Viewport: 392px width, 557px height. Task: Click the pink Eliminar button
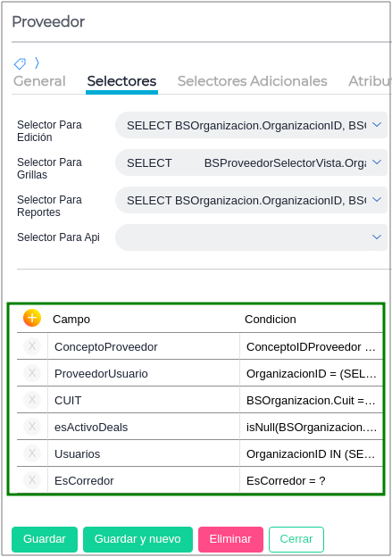[230, 539]
